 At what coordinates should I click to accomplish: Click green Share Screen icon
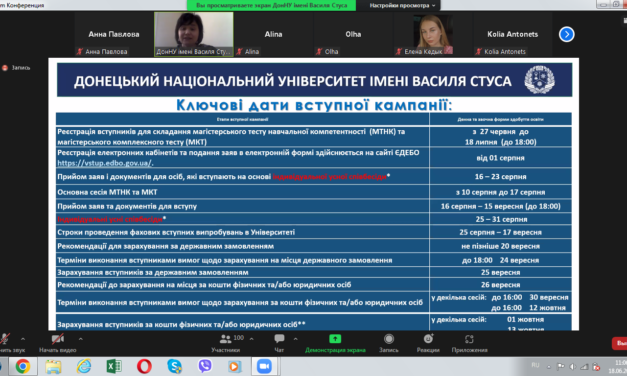click(x=335, y=339)
